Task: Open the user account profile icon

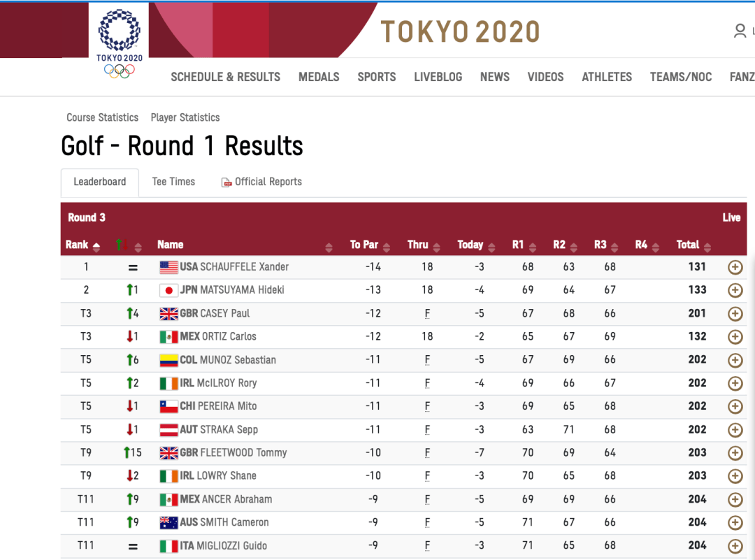Action: 740,31
